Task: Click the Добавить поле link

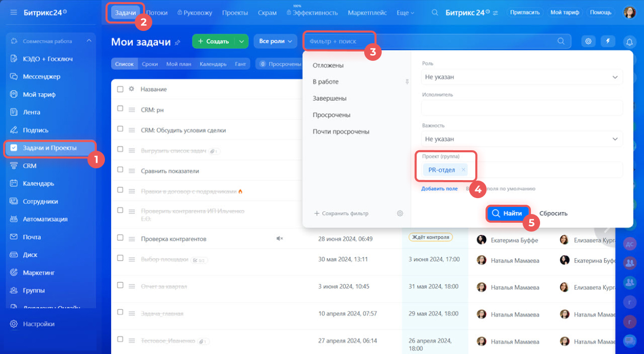Action: 439,189
